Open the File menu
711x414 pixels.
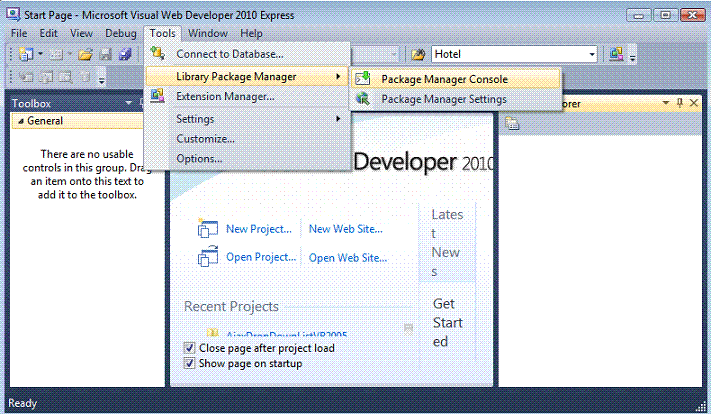pos(19,34)
